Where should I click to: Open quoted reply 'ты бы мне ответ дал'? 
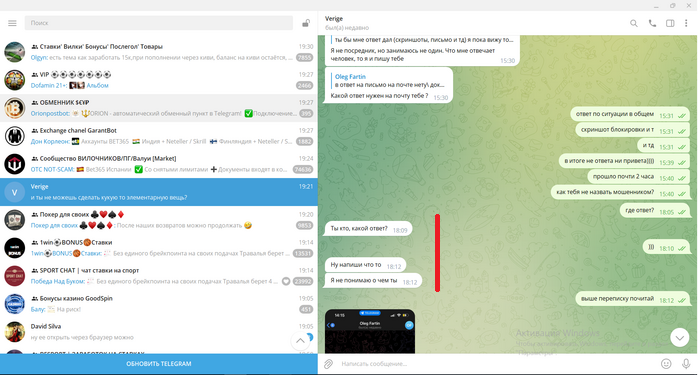pos(423,39)
